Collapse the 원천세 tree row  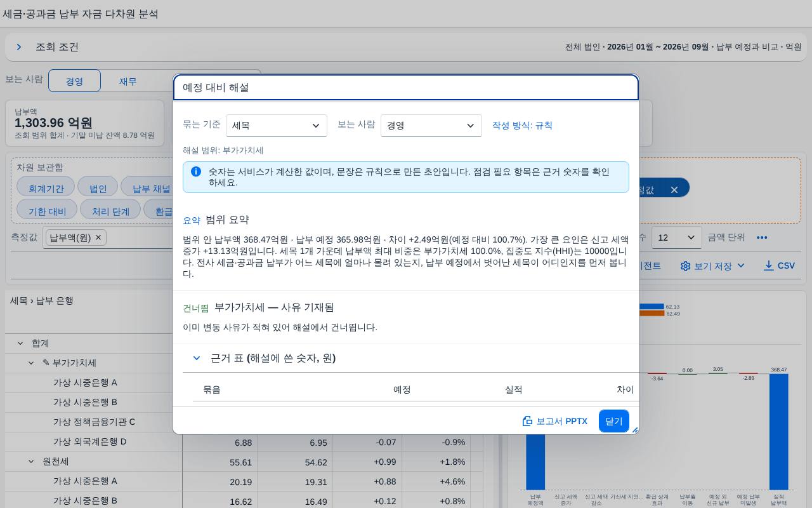tap(31, 462)
